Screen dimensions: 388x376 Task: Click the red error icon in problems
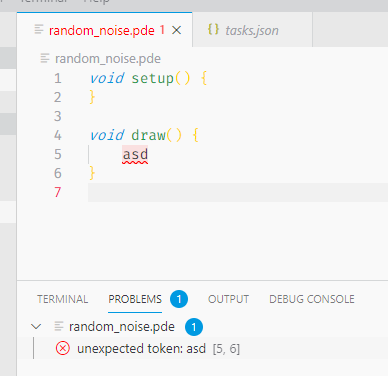(63, 349)
